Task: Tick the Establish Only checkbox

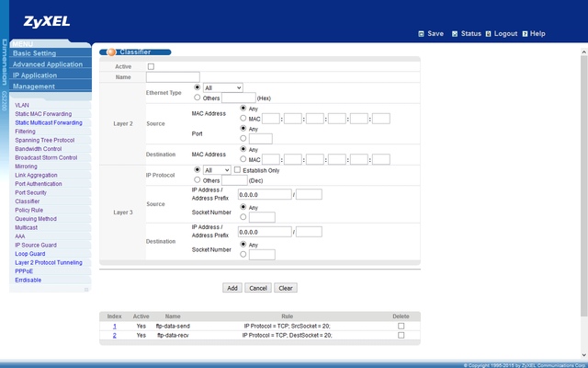Action: (237, 170)
